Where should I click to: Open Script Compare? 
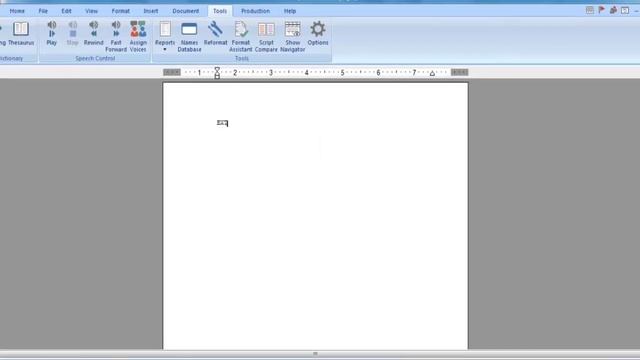(266, 37)
